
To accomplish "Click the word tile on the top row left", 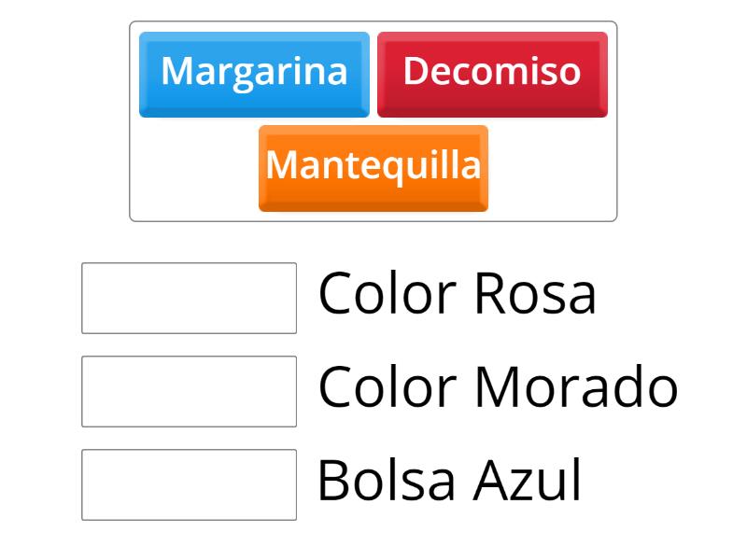I will 253,72.
